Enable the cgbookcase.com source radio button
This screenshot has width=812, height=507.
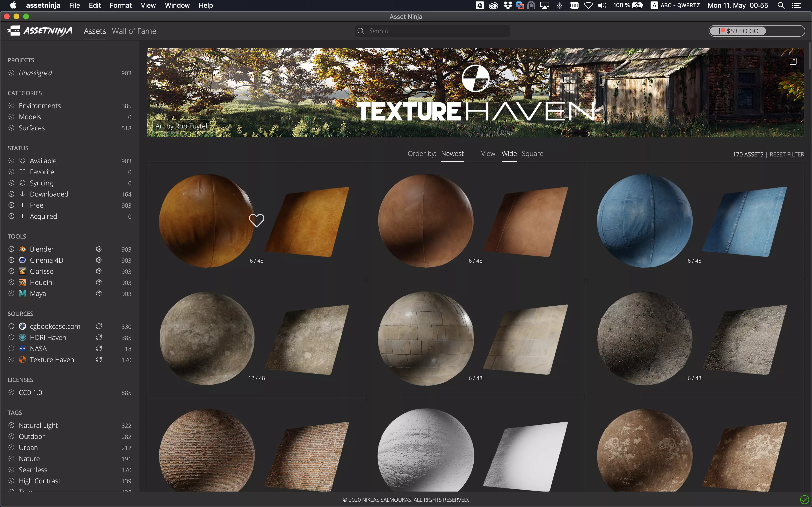pyautogui.click(x=11, y=326)
